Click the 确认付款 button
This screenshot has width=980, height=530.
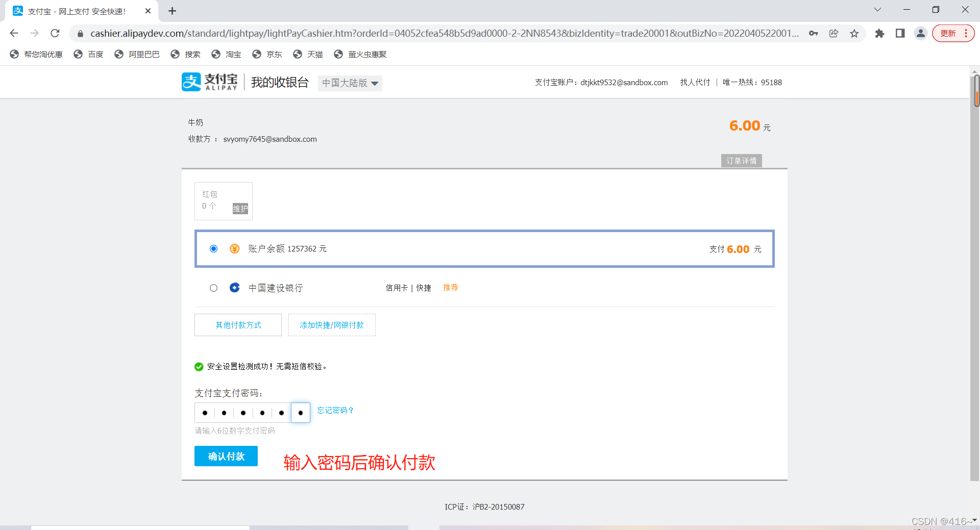tap(226, 456)
